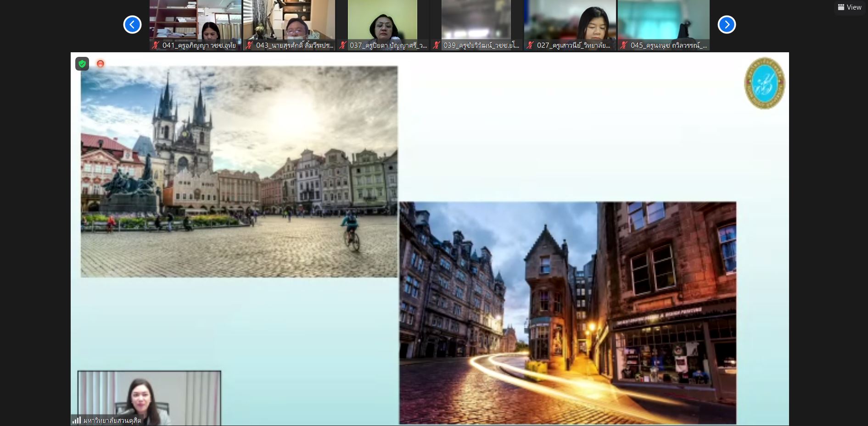Viewport: 868px width, 426px height.
Task: Click the town square photo with the cyclist
Action: click(239, 172)
